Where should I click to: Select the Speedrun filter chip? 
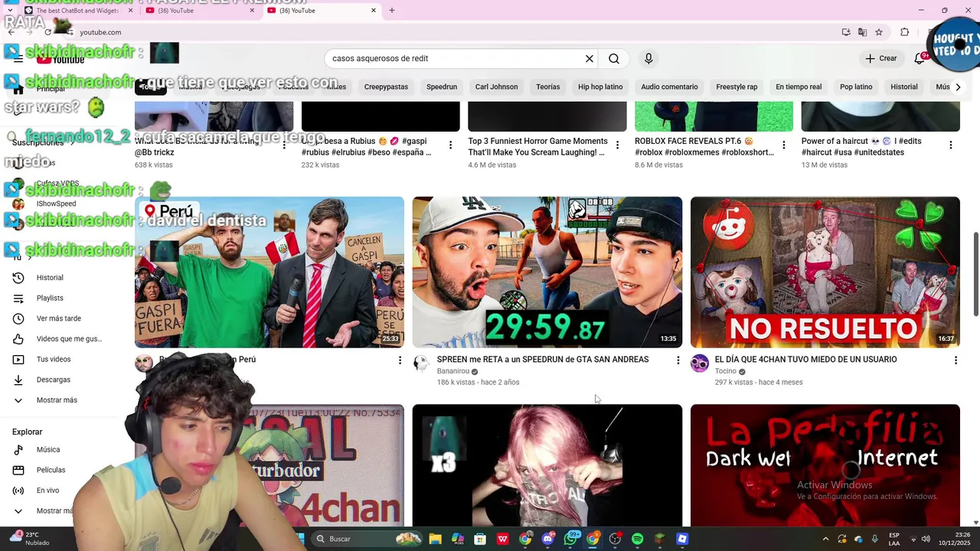tap(442, 87)
